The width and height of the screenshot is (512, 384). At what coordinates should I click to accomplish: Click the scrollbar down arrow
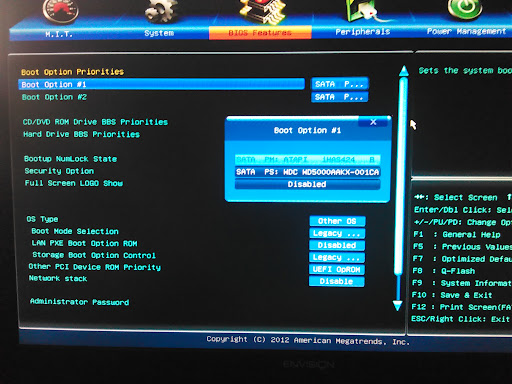[397, 305]
